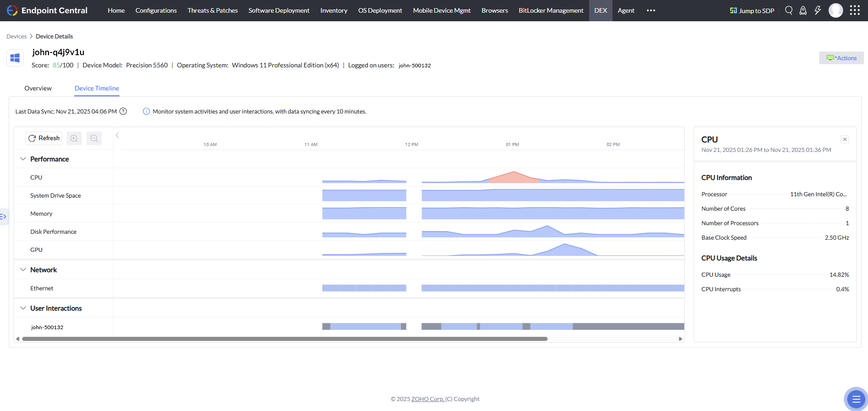The height and width of the screenshot is (411, 868).
Task: Collapse the User Interactions section
Action: click(23, 308)
